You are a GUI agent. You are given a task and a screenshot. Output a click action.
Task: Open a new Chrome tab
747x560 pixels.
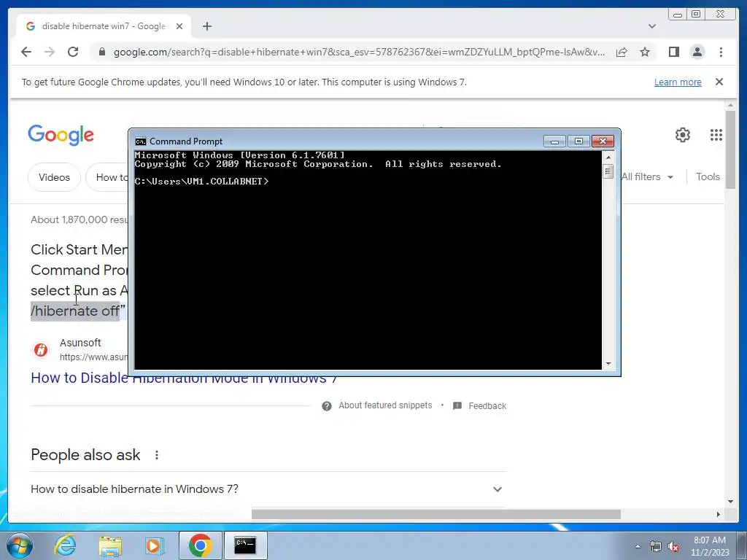[206, 26]
